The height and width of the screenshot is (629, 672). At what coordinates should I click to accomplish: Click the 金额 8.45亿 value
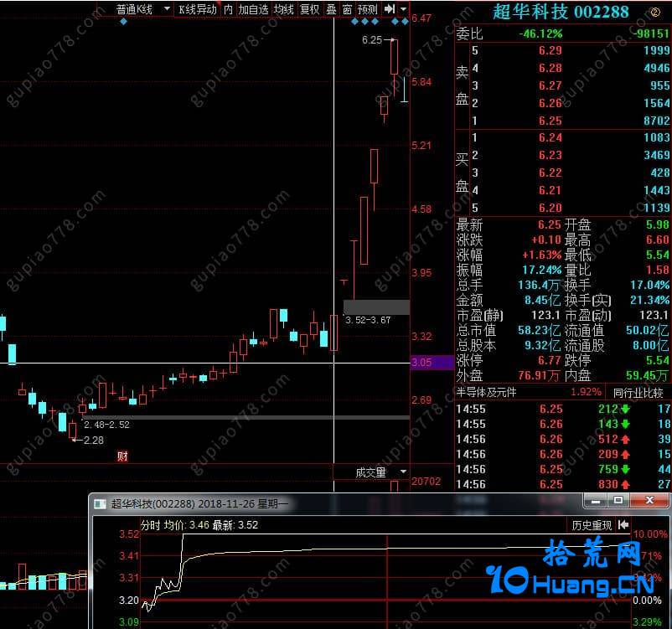(543, 300)
